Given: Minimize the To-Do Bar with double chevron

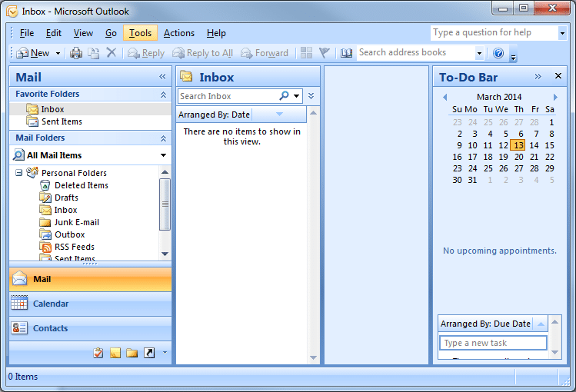Looking at the screenshot, I should click(538, 76).
